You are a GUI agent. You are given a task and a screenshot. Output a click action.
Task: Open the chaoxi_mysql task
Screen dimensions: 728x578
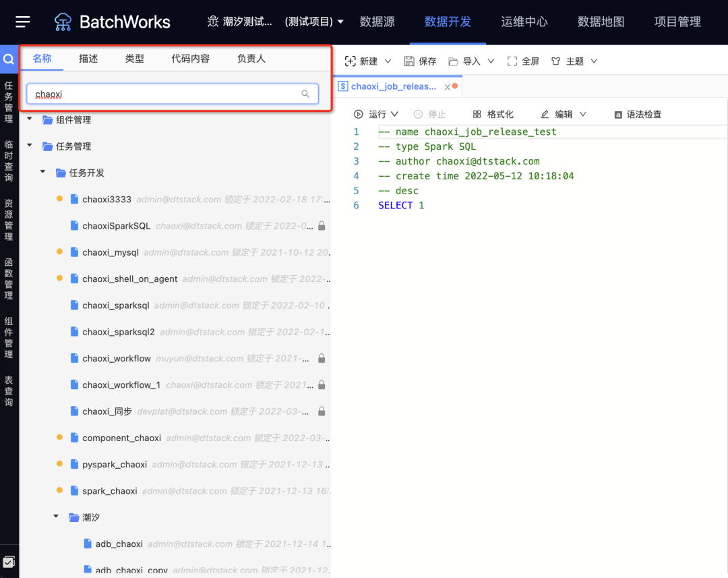[x=111, y=252]
